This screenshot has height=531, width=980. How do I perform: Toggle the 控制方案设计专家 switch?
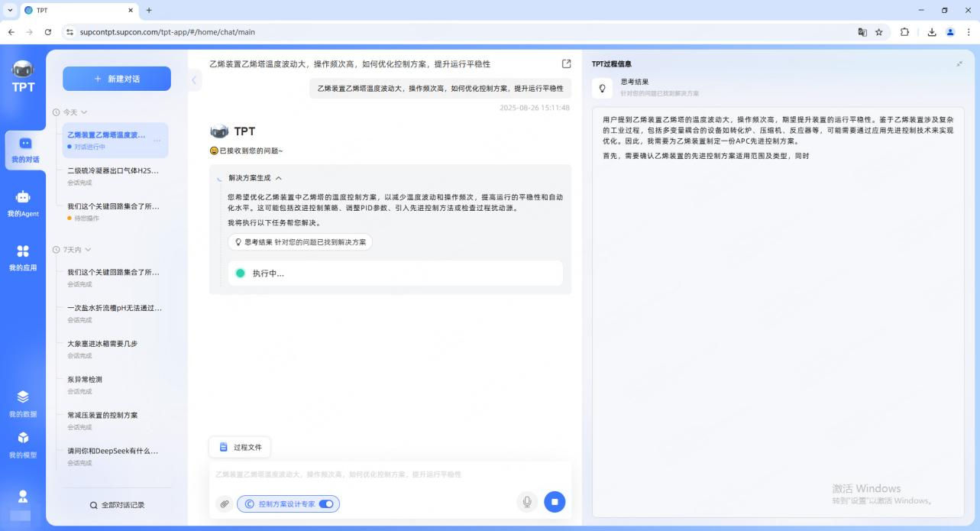point(326,503)
